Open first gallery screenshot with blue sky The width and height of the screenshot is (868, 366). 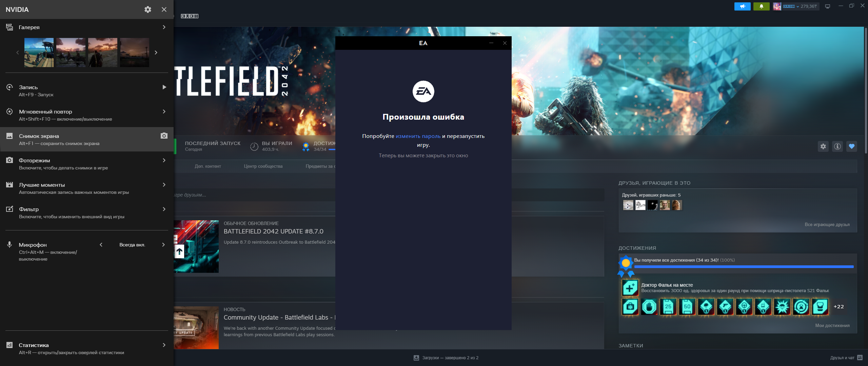point(39,53)
